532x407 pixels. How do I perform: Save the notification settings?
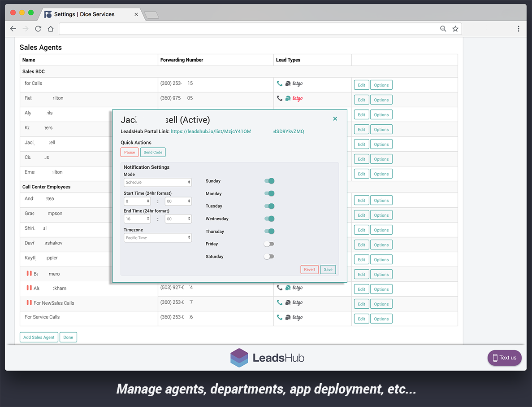(x=328, y=269)
